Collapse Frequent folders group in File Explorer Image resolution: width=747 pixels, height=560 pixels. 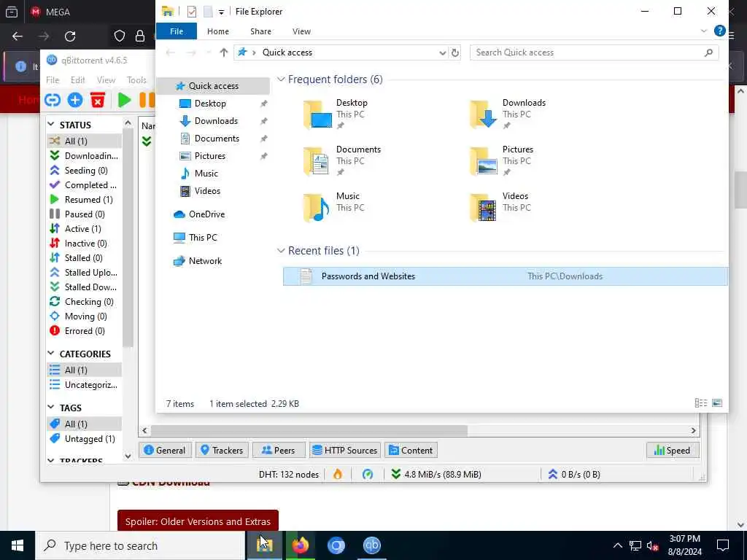tap(281, 79)
